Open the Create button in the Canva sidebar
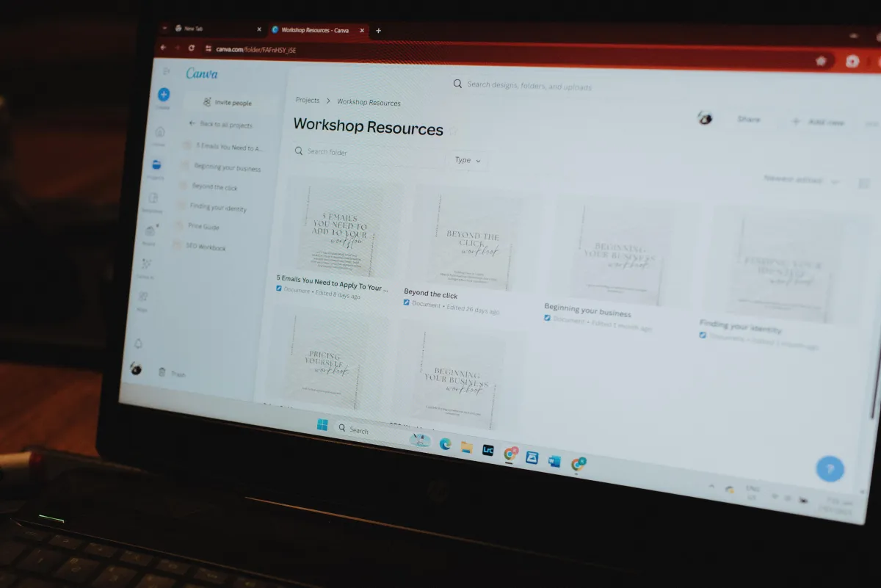The image size is (881, 588). point(163,95)
